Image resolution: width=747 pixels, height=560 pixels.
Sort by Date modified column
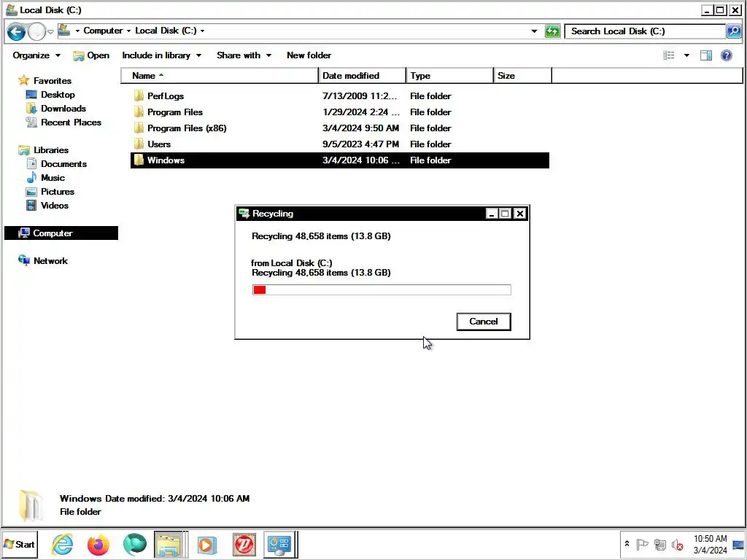pyautogui.click(x=362, y=75)
